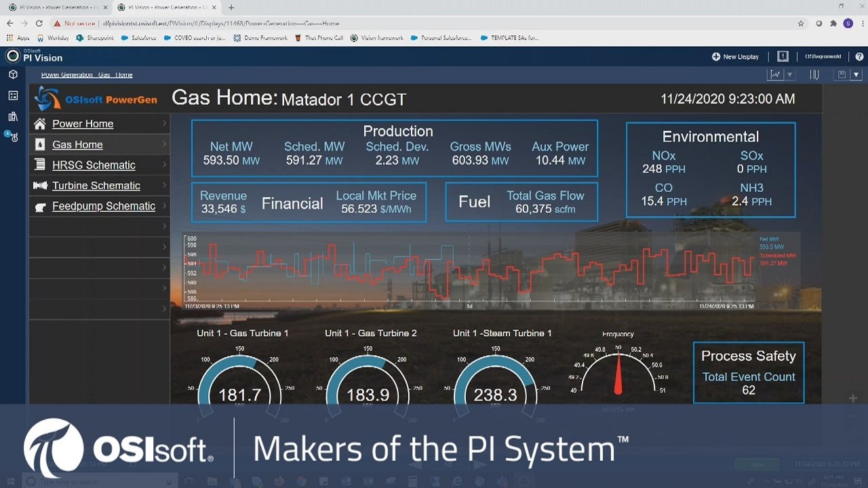This screenshot has height=488, width=868.
Task: Expand the Gas Home chevron
Action: pos(164,144)
